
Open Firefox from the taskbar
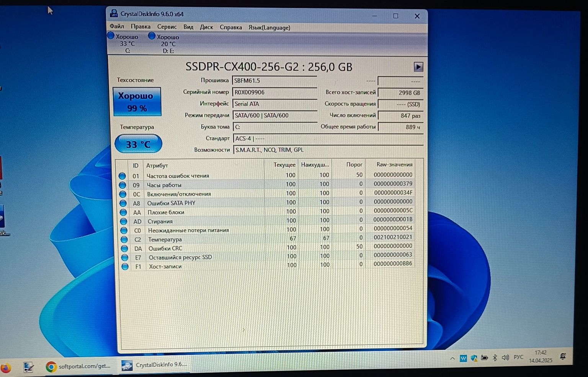tap(6, 368)
